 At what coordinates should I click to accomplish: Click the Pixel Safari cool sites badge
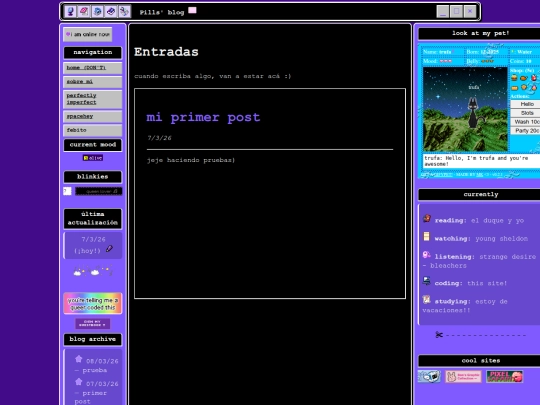click(x=505, y=376)
